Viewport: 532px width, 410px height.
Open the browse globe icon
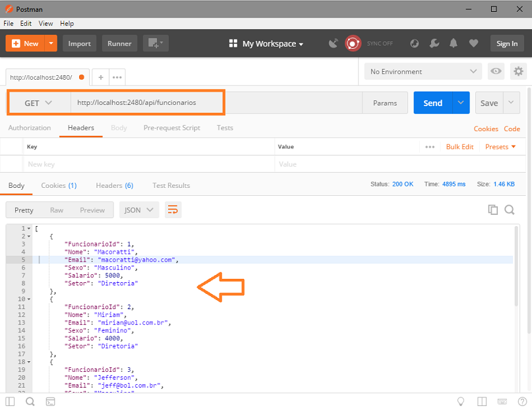(414, 44)
